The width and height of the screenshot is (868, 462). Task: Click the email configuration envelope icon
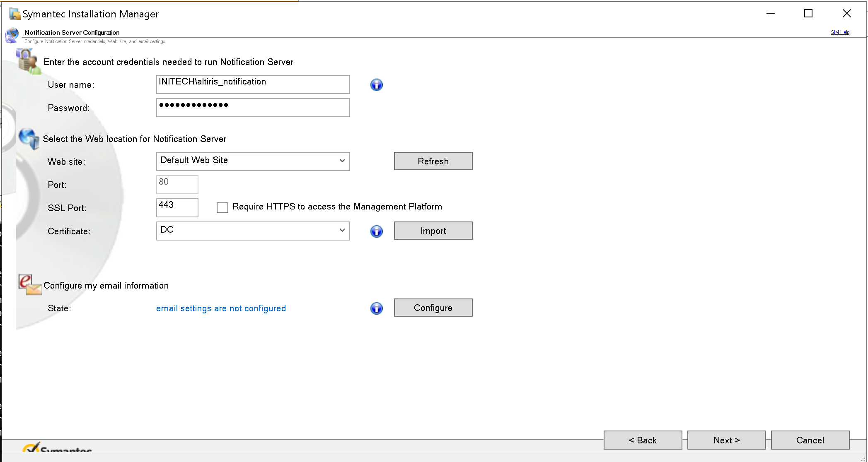pyautogui.click(x=30, y=285)
